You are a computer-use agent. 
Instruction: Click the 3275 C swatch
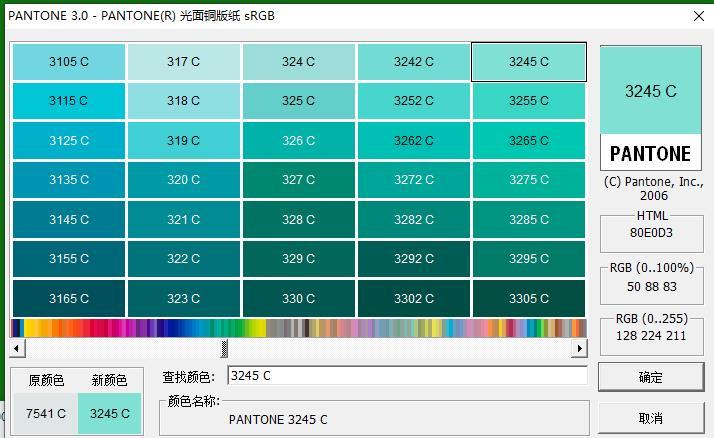click(529, 180)
